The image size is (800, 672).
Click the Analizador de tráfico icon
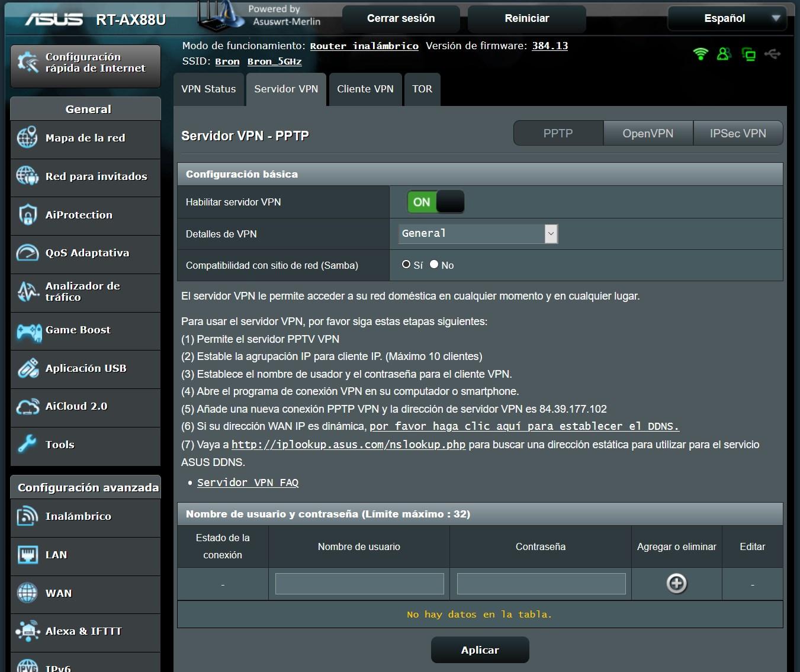pyautogui.click(x=27, y=291)
